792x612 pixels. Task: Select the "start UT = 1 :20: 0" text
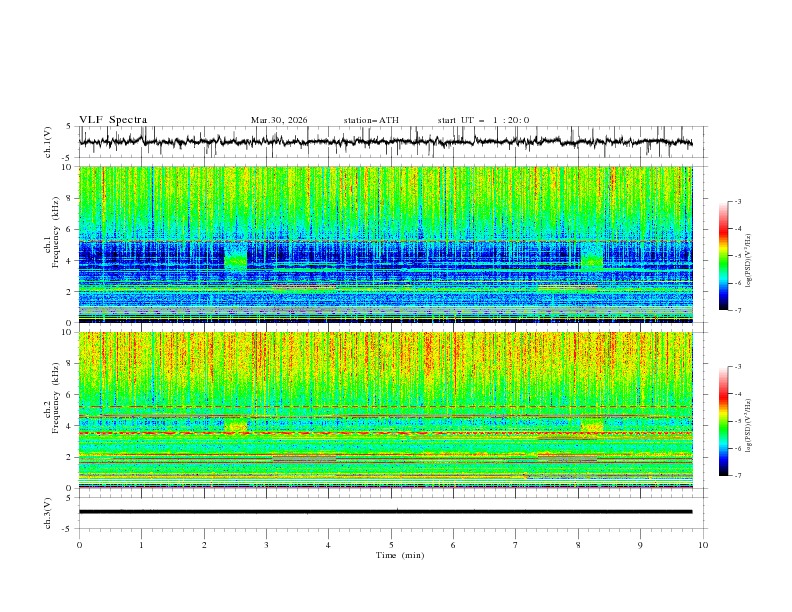click(x=483, y=120)
